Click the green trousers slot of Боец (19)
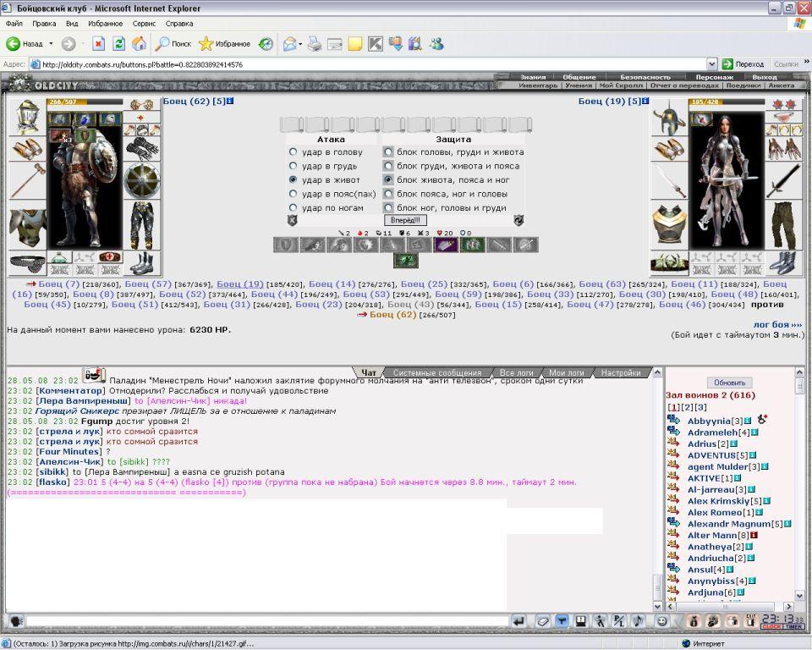 783,224
